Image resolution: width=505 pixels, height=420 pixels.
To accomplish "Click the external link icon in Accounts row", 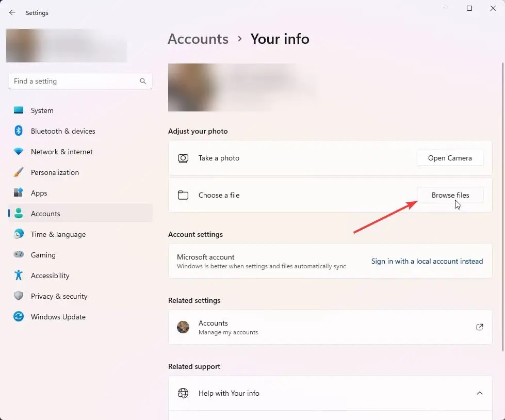I will pos(480,327).
